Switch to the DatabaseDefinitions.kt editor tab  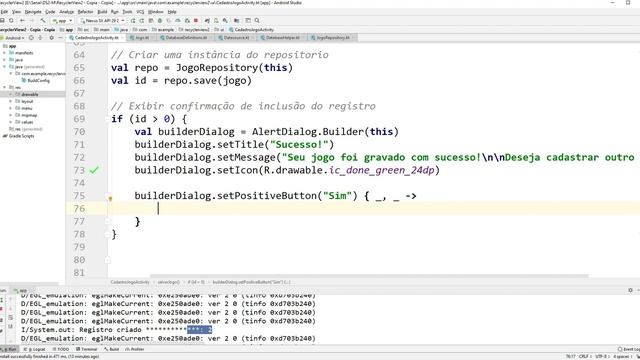(184, 38)
